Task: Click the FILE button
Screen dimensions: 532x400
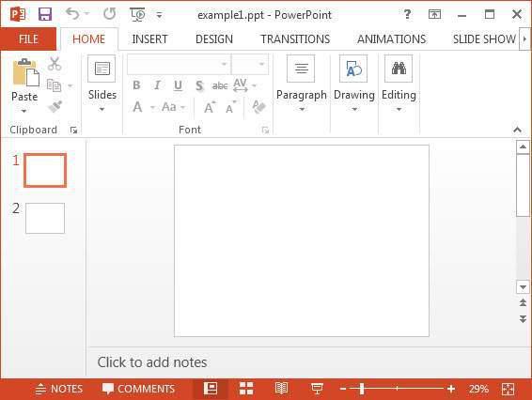Action: click(28, 39)
